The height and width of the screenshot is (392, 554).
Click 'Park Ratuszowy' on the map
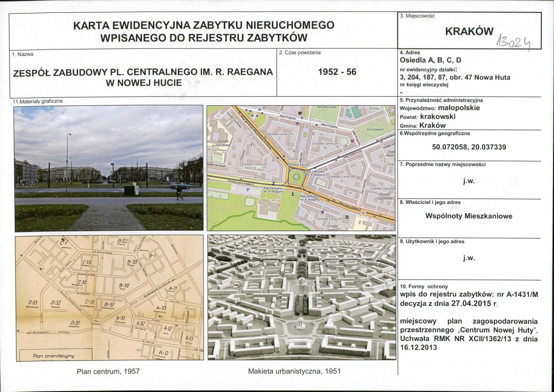coord(326,107)
